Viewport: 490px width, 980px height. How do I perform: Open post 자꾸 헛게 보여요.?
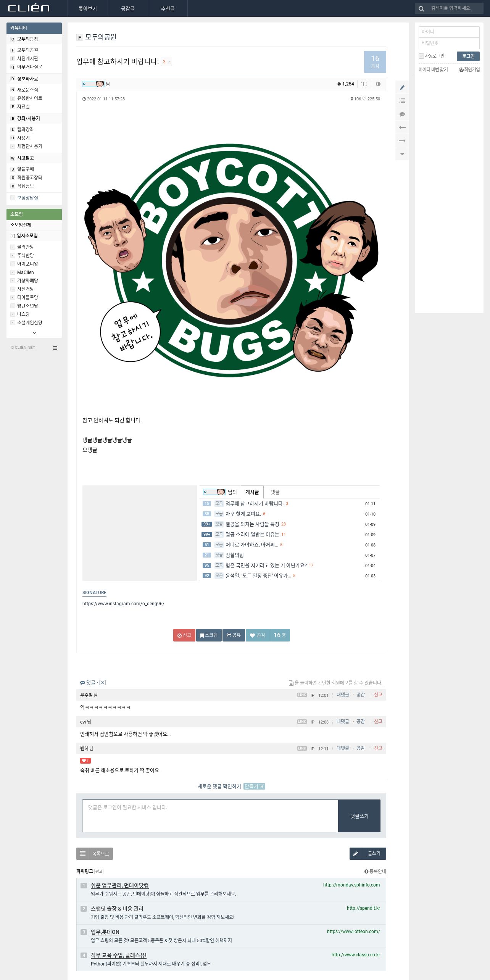(x=243, y=514)
